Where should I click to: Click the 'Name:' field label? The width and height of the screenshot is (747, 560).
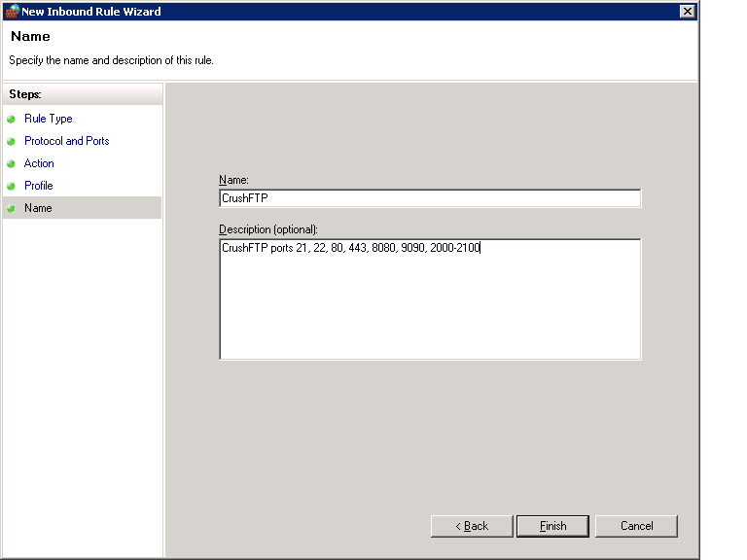233,180
